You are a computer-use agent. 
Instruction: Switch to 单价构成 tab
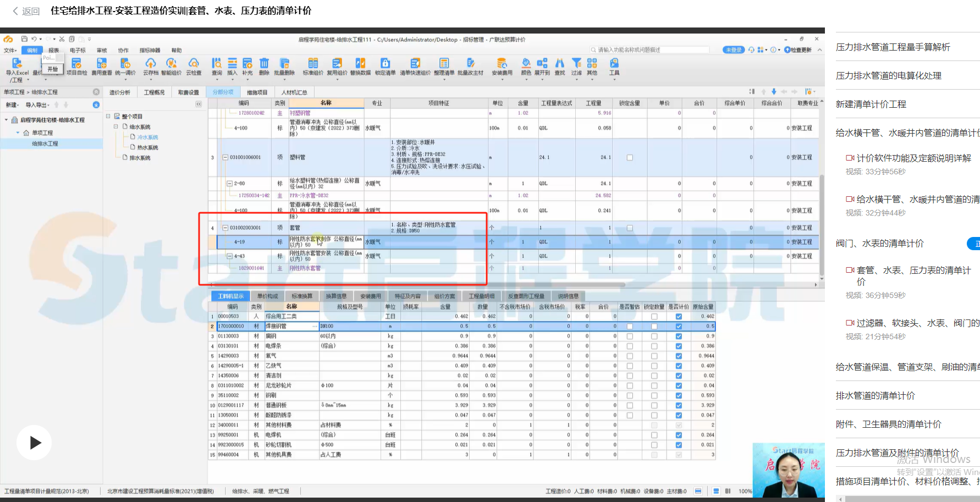coord(268,296)
